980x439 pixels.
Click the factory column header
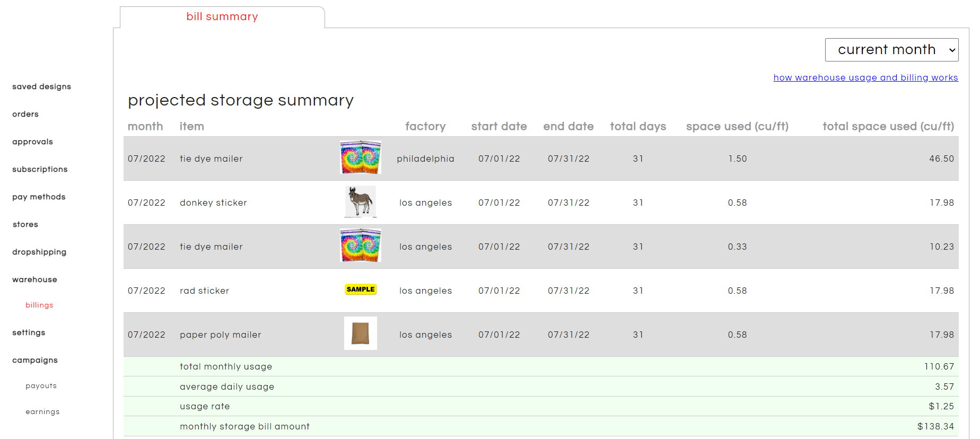pyautogui.click(x=425, y=126)
